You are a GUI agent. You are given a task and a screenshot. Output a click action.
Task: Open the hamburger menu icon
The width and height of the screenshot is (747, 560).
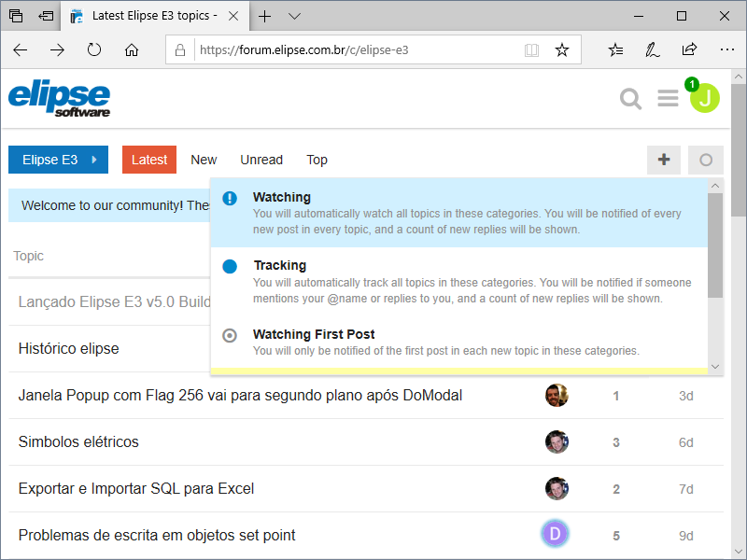[668, 98]
